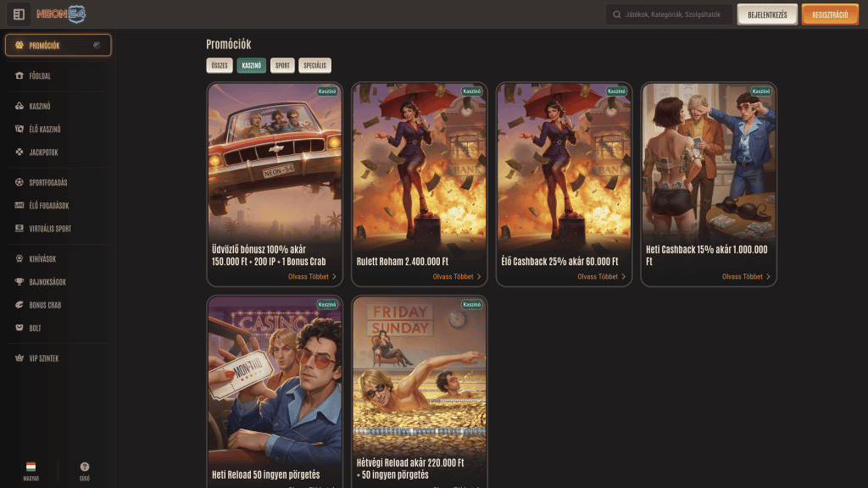This screenshot has height=488, width=868.
Task: Open Olvass Többet for Rulett Roham
Action: pos(457,276)
